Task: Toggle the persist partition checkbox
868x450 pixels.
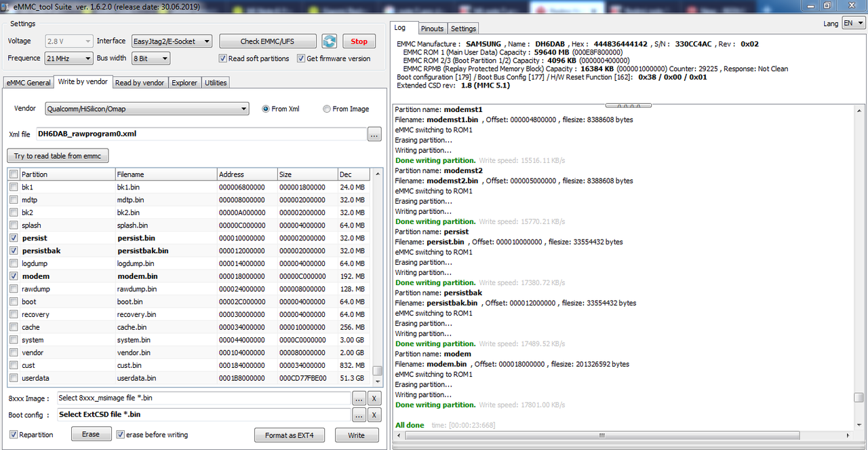Action: (x=14, y=238)
